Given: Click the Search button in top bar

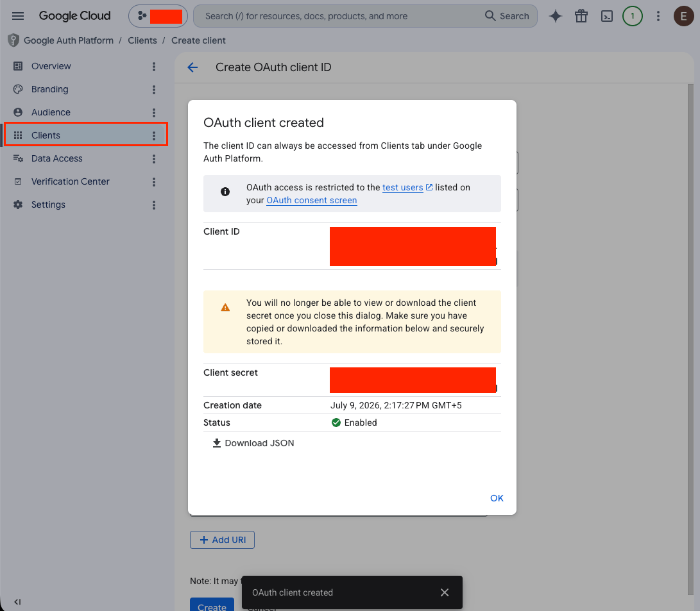Looking at the screenshot, I should coord(507,16).
